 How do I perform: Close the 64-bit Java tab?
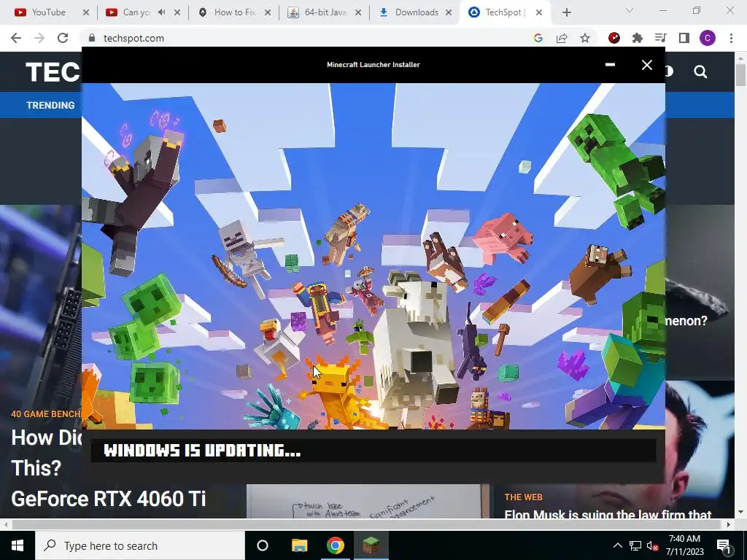[358, 12]
